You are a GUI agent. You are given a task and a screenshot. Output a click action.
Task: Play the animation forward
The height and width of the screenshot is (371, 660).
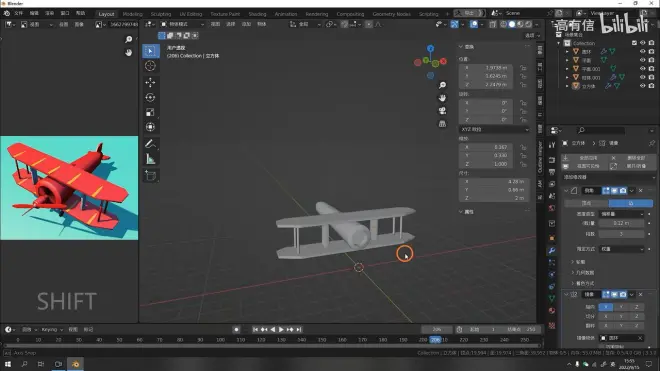click(x=281, y=329)
